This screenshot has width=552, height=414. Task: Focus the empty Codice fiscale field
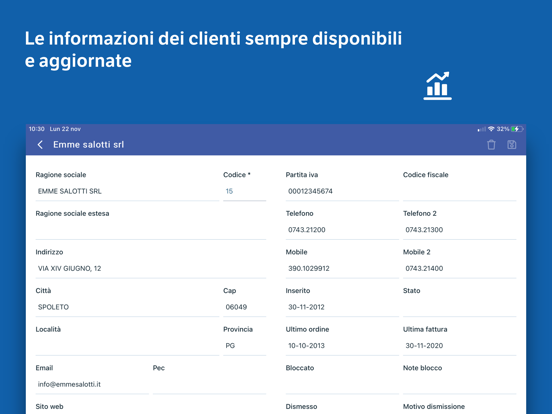(459, 192)
